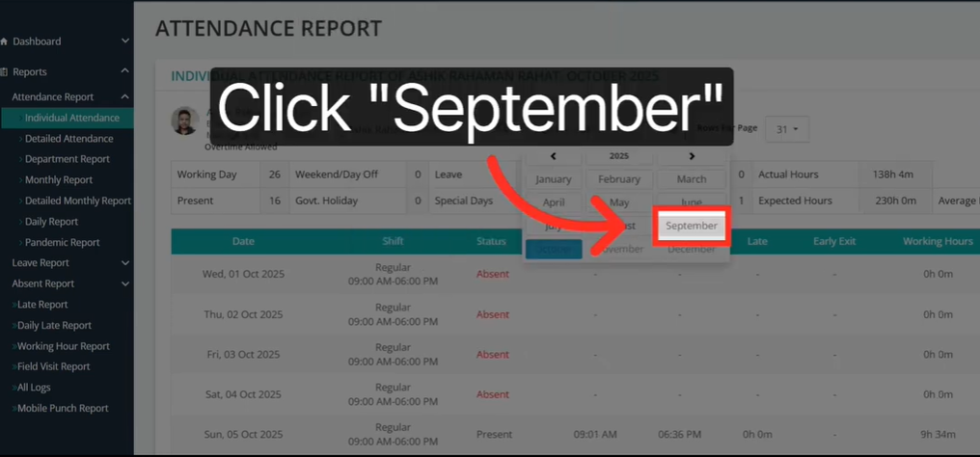Image resolution: width=980 pixels, height=457 pixels.
Task: Choose February in the month picker
Action: point(618,179)
